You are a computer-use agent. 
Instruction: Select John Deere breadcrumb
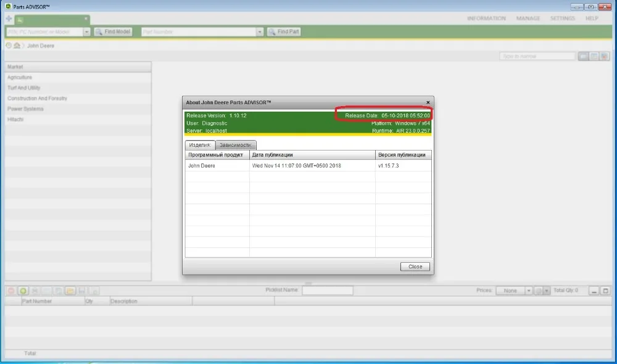[x=41, y=46]
